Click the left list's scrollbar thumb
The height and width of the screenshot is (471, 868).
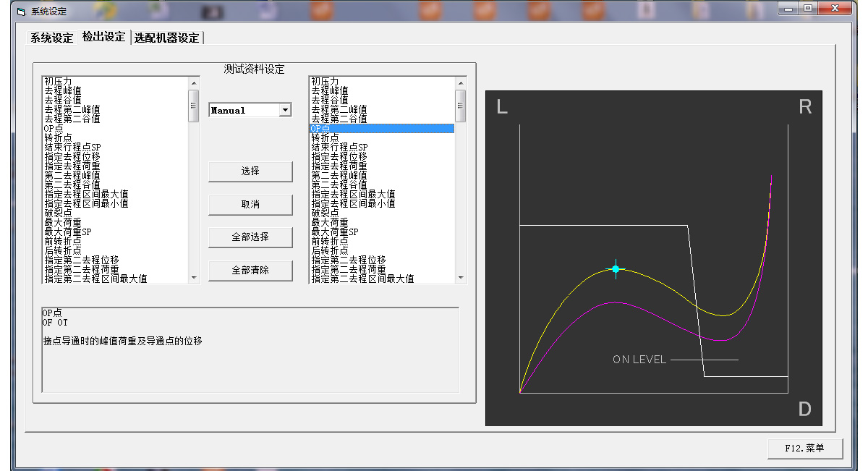pyautogui.click(x=193, y=106)
